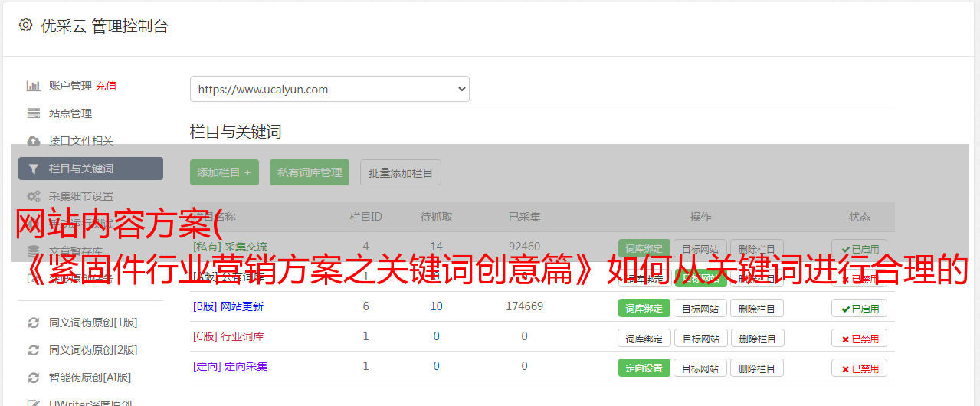
Task: Click the 批量添加栏目 button
Action: pyautogui.click(x=401, y=172)
